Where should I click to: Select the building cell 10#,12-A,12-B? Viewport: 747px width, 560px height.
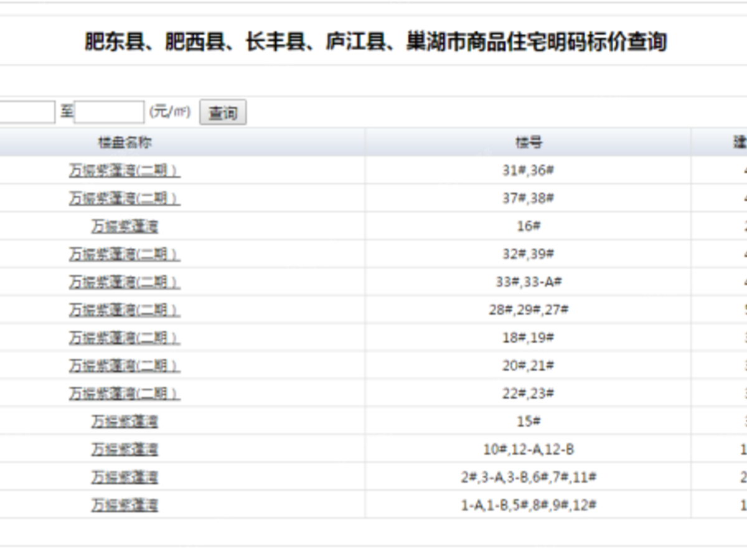pos(529,449)
